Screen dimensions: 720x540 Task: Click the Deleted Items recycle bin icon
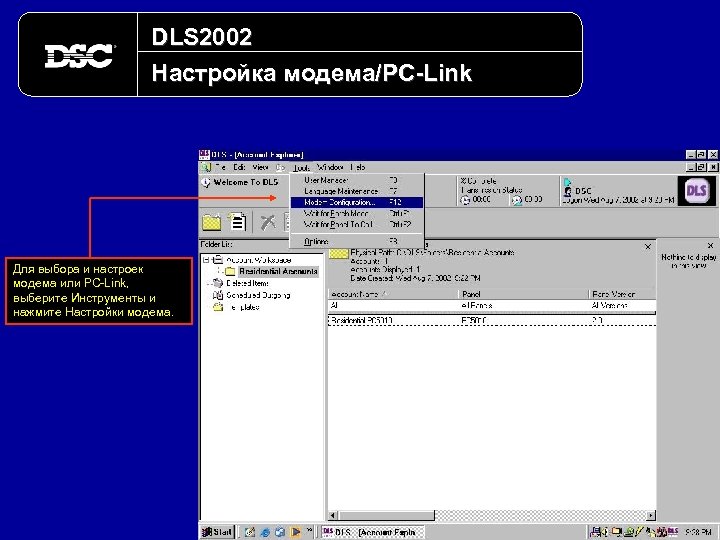pyautogui.click(x=218, y=283)
